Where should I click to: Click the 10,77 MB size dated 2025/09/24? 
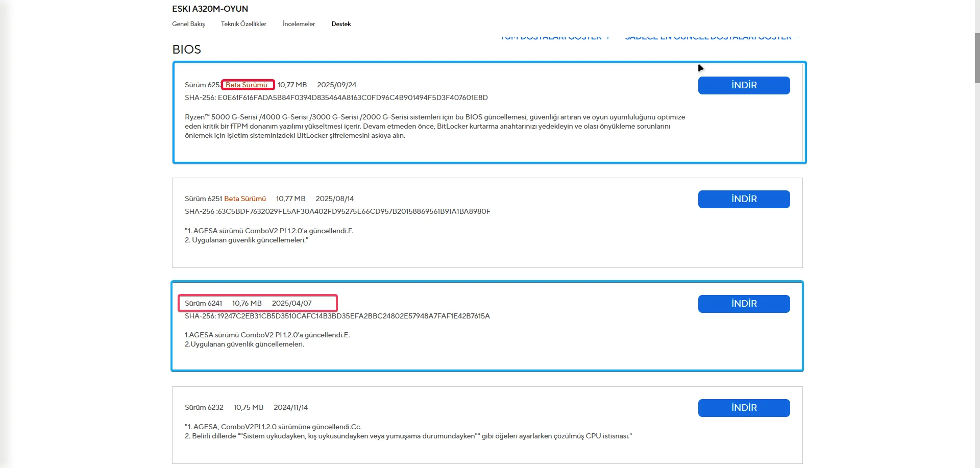pos(292,85)
